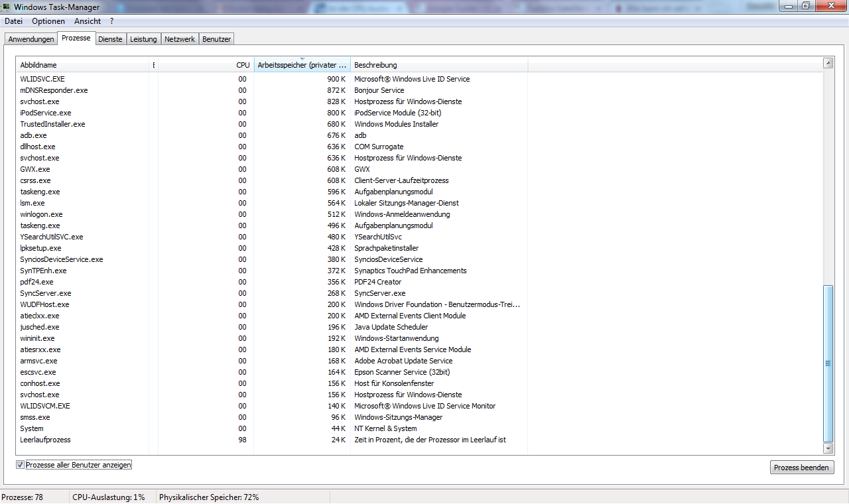The width and height of the screenshot is (849, 504).
Task: Sort by CPU column header
Action: pyautogui.click(x=206, y=65)
